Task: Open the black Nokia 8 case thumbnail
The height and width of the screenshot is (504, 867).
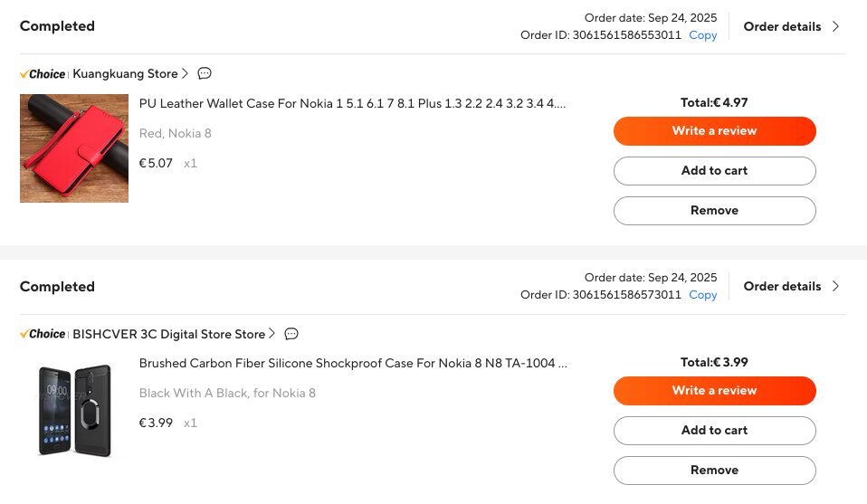Action: tap(74, 409)
